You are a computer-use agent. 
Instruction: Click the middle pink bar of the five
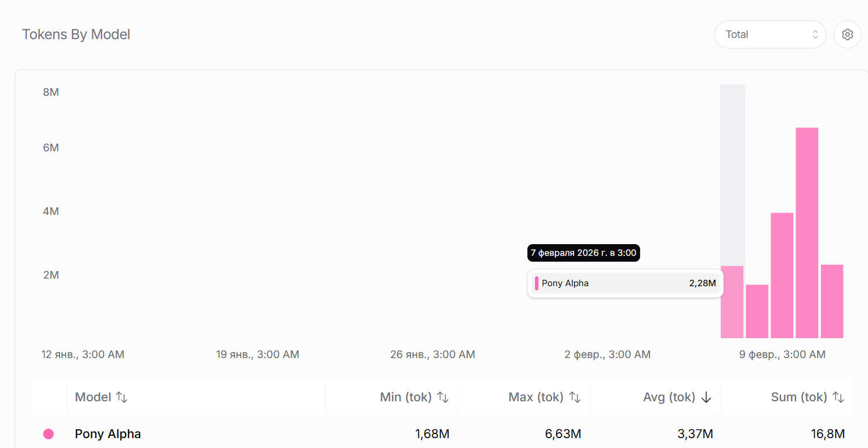tap(782, 275)
